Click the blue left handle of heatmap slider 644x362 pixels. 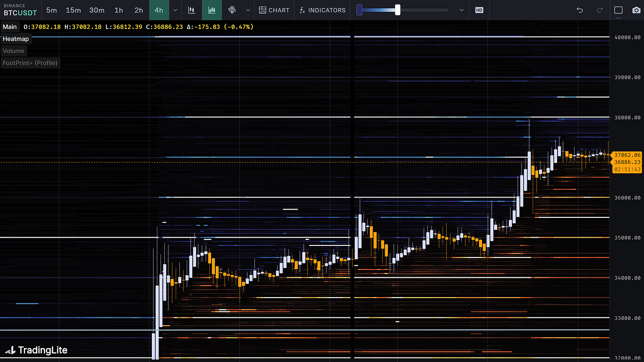point(359,10)
